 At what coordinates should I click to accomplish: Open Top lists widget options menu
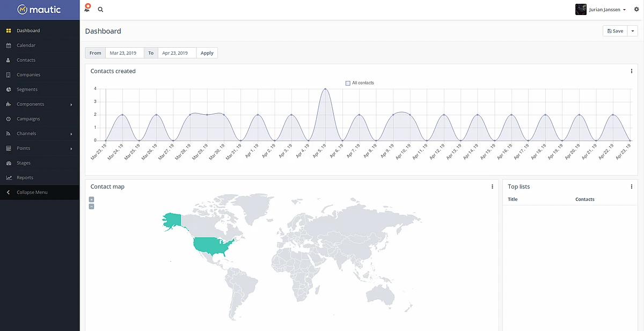(x=631, y=187)
